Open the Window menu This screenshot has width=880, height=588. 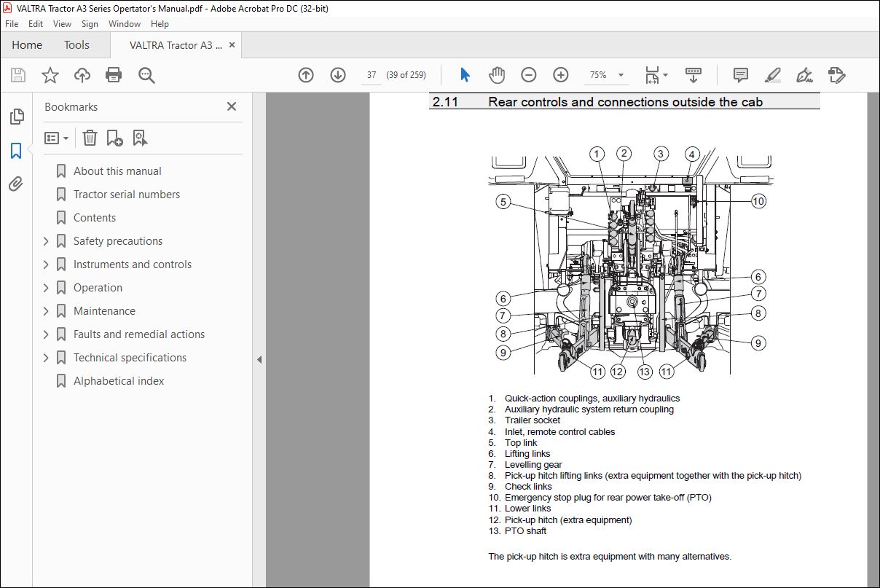click(125, 24)
